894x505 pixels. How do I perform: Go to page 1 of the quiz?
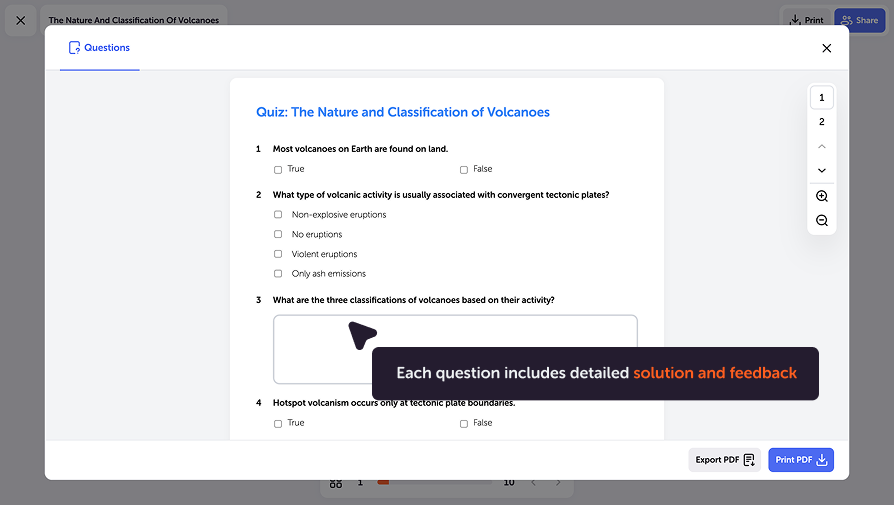coord(822,97)
